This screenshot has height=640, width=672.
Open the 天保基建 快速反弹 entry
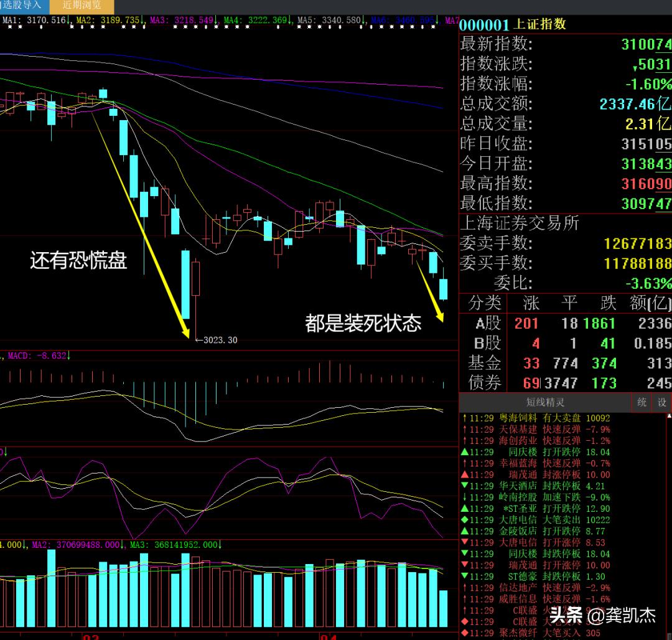click(535, 429)
